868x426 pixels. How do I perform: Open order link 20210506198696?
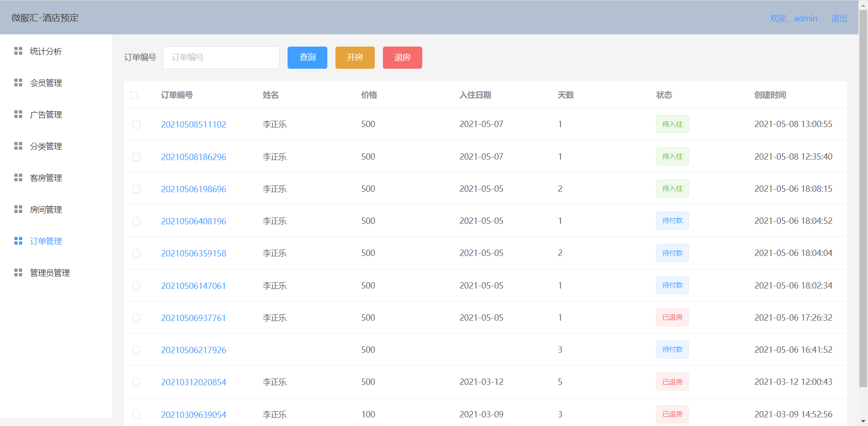coord(193,189)
